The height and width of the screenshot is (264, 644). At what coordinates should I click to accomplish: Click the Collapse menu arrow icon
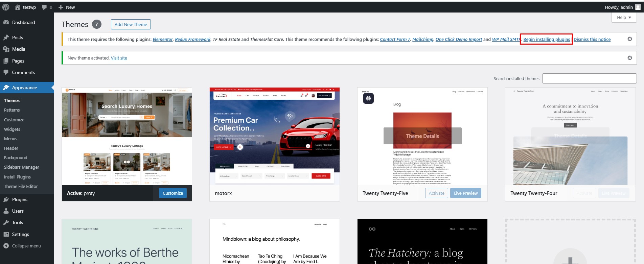6,246
